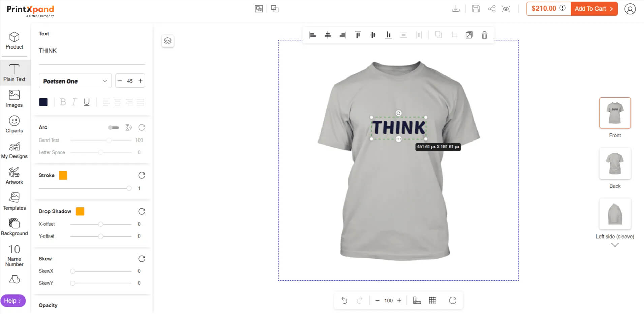Open the Cliparts panel
644x314 pixels.
14,124
